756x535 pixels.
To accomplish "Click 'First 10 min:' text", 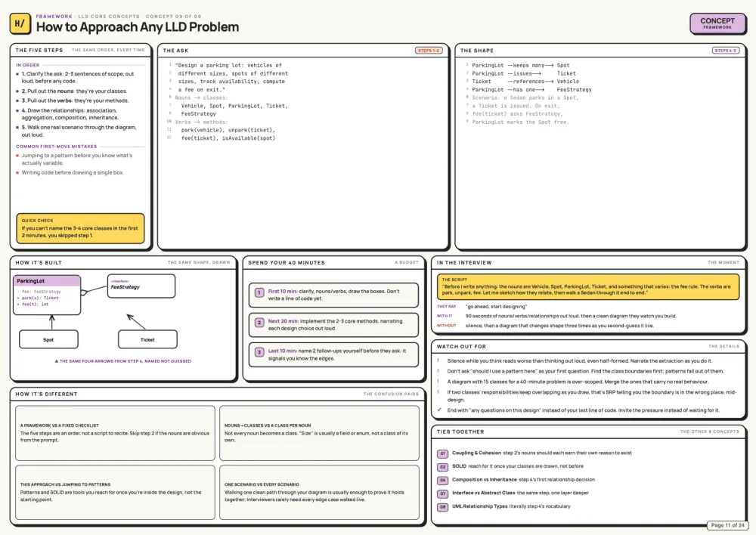I will coord(283,291).
